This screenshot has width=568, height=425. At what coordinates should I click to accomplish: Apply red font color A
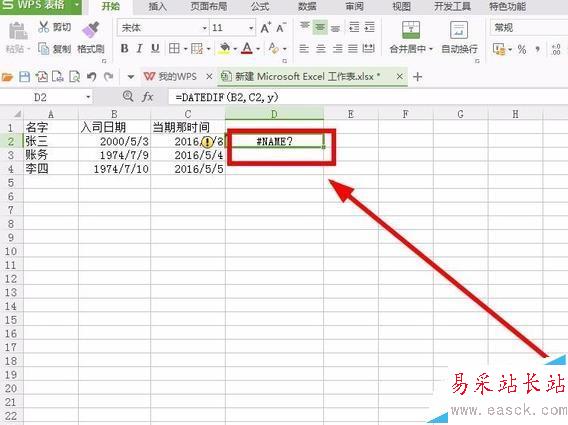pos(247,48)
